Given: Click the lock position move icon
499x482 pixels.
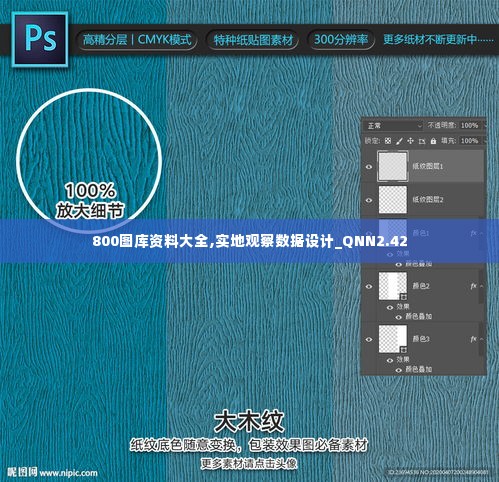Looking at the screenshot, I should pos(410,141).
